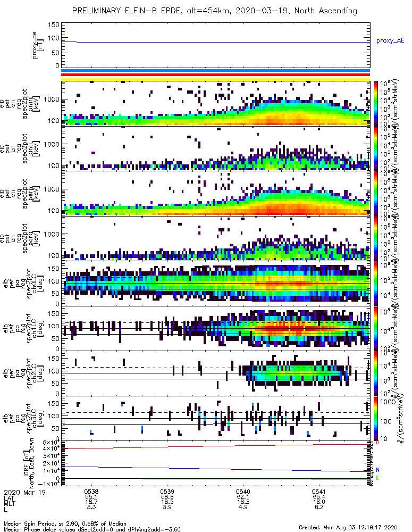Click the omni panel color bar
This screenshot has height=532, width=412.
pos(376,104)
